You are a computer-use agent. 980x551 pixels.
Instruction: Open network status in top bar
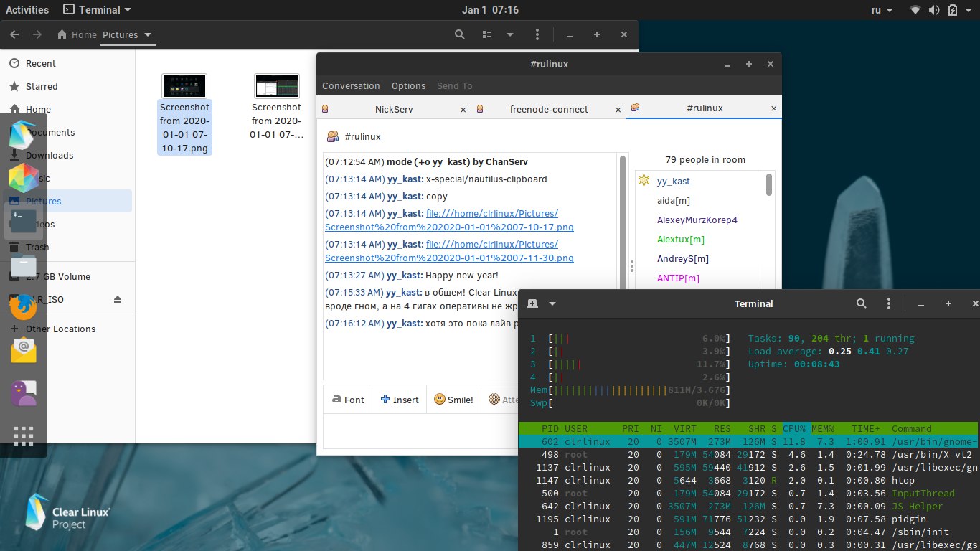(x=915, y=10)
